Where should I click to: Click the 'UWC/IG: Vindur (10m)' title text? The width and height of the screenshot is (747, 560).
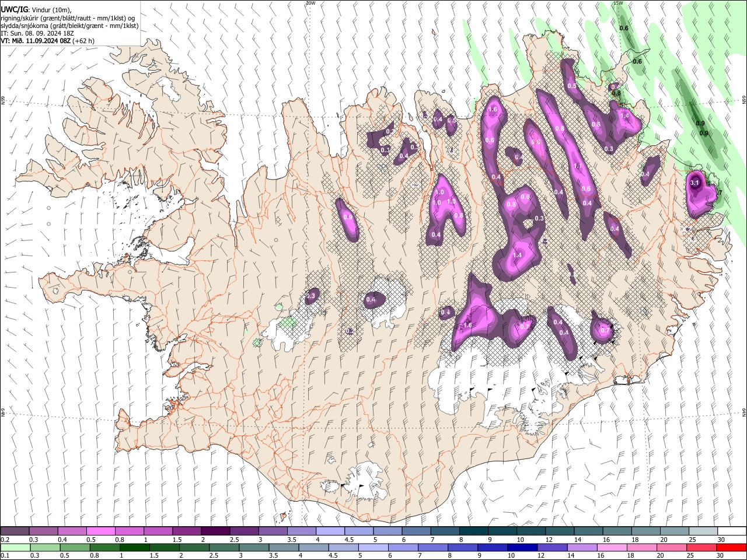(36, 10)
